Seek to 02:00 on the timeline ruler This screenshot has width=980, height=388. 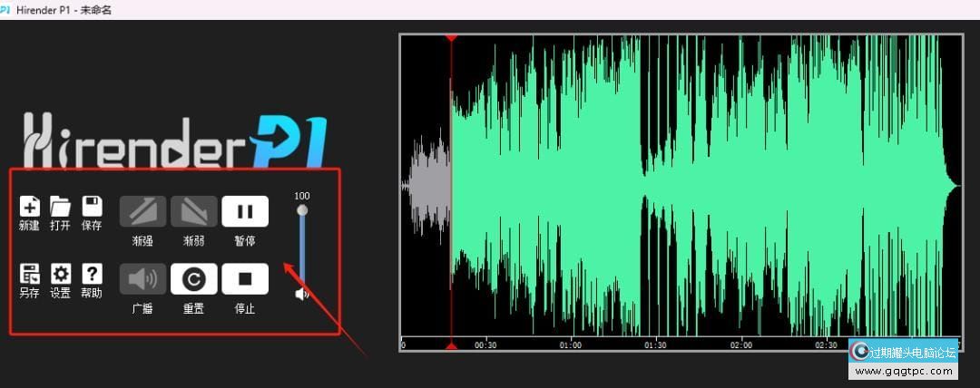point(741,344)
